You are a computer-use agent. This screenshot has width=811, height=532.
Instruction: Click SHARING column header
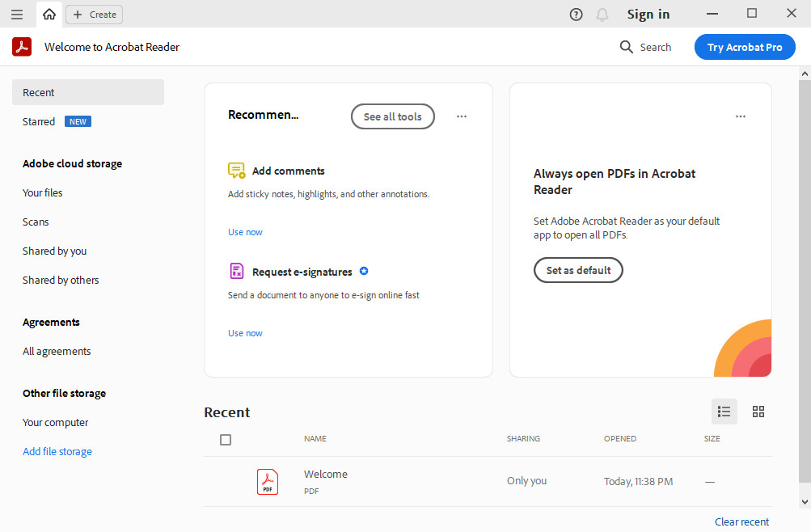[x=523, y=438]
